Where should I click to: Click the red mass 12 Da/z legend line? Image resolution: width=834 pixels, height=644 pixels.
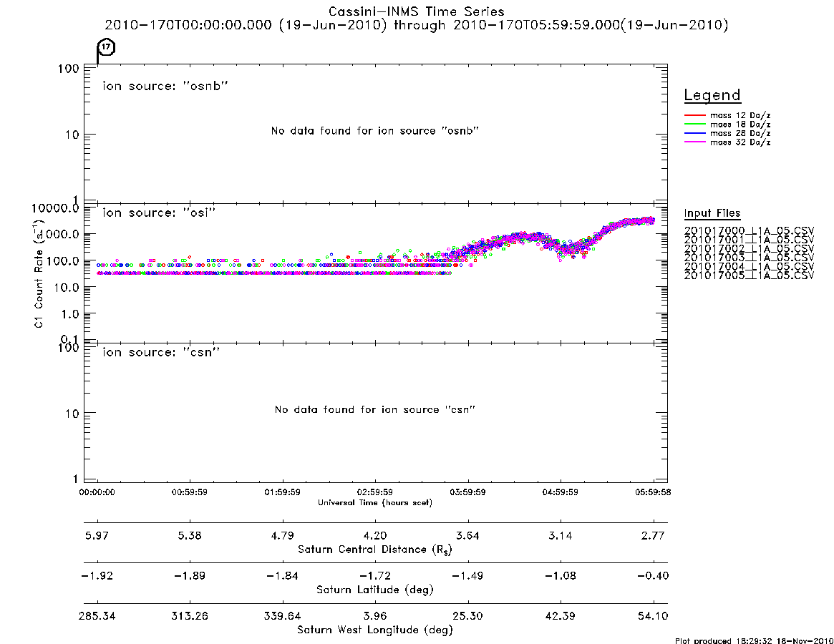[694, 115]
